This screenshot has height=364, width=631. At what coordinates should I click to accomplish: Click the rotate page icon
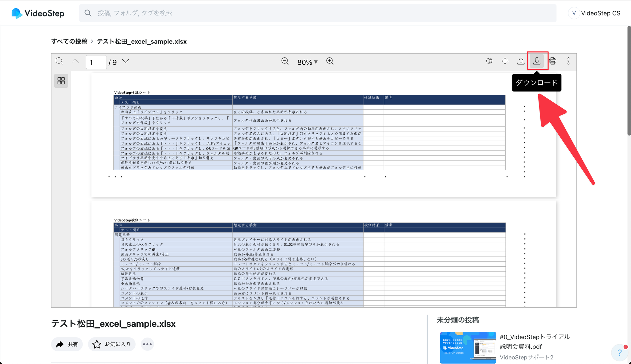click(x=489, y=61)
